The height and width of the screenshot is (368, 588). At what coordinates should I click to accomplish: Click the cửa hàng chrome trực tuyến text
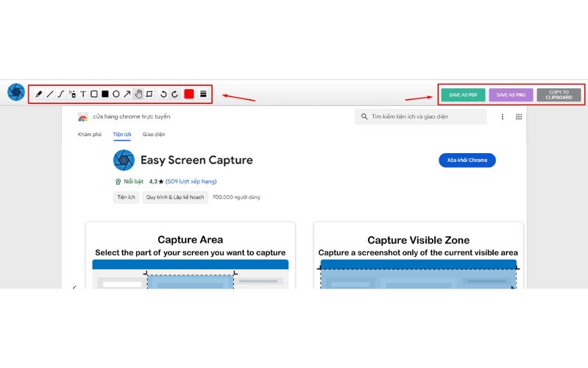pos(132,117)
